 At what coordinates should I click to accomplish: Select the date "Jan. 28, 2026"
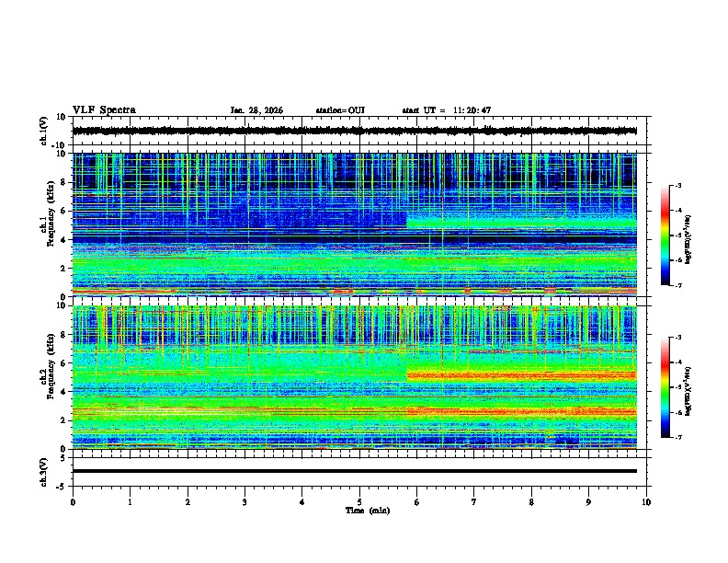[256, 110]
